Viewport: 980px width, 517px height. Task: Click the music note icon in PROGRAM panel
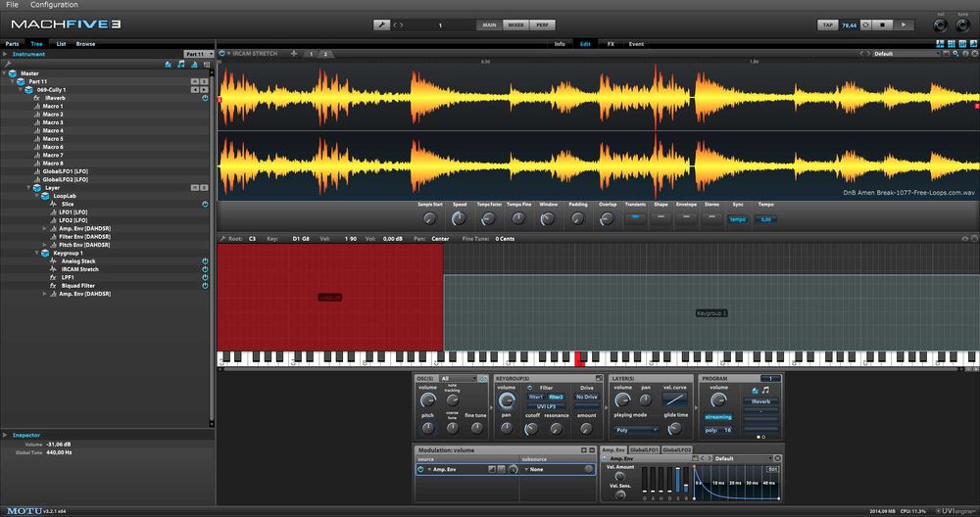[765, 391]
